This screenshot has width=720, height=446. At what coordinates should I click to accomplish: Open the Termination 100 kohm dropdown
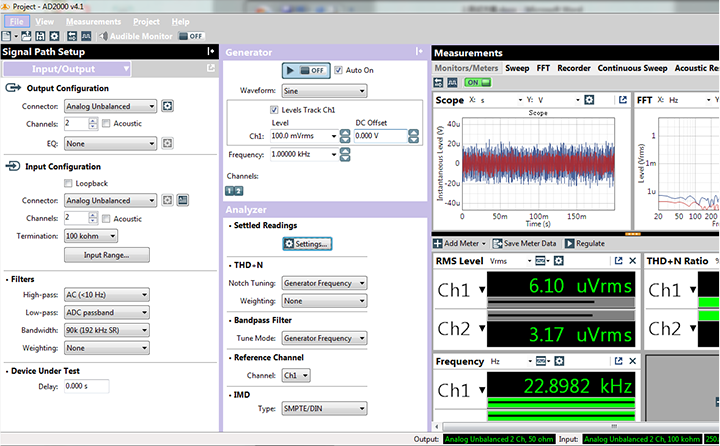coord(91,236)
